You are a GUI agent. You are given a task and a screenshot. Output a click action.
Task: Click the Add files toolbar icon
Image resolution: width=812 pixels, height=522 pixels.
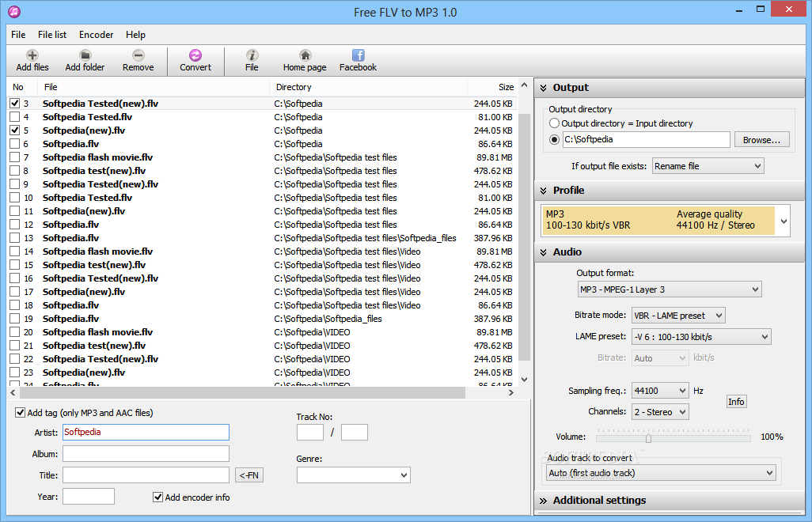tap(32, 61)
